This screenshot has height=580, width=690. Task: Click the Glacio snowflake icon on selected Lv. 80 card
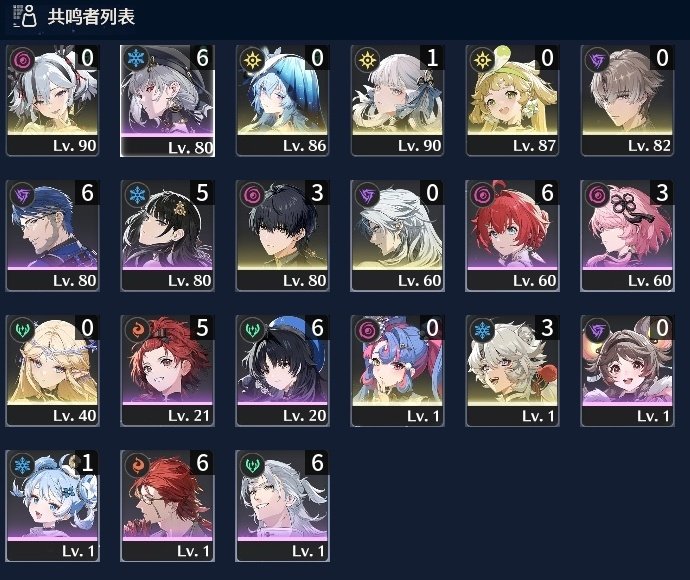(x=136, y=59)
